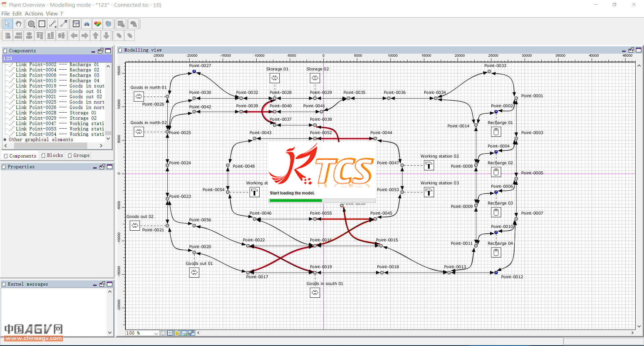The image size is (644, 346).
Task: Click the send to back icon
Action: point(130,36)
